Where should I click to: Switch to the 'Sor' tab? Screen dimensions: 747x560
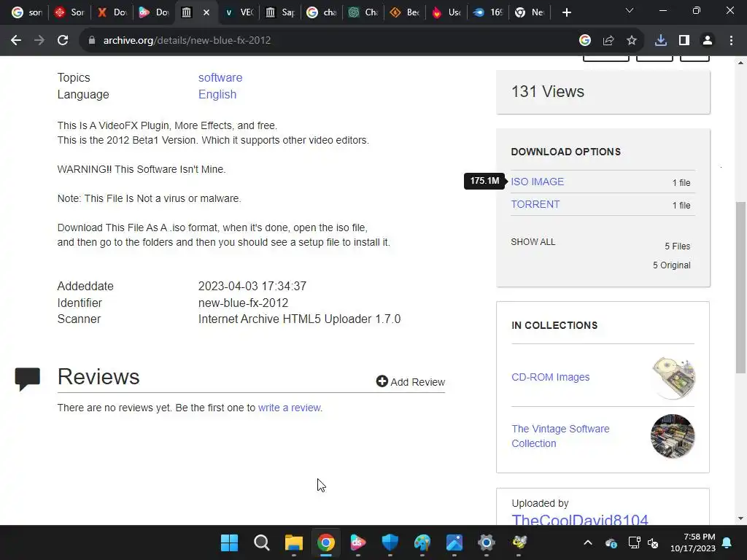click(x=69, y=12)
